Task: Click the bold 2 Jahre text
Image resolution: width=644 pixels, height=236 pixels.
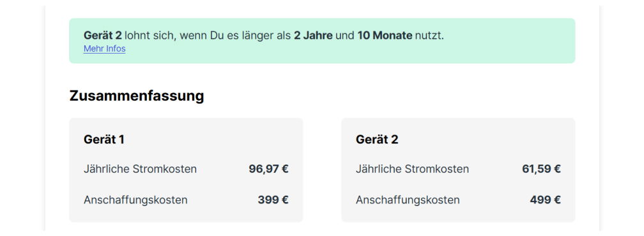Action: click(x=313, y=36)
